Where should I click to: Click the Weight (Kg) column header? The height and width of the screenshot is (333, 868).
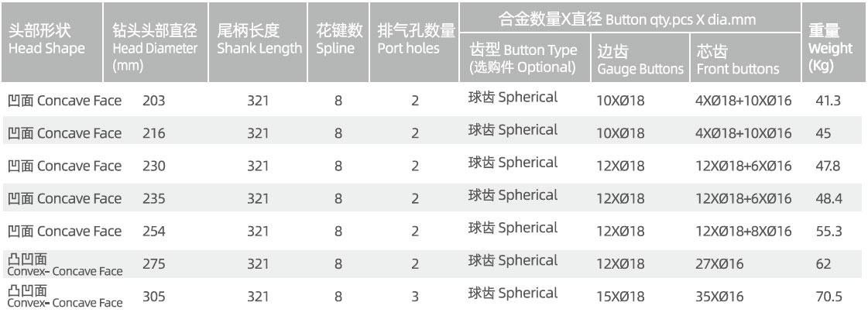point(830,48)
